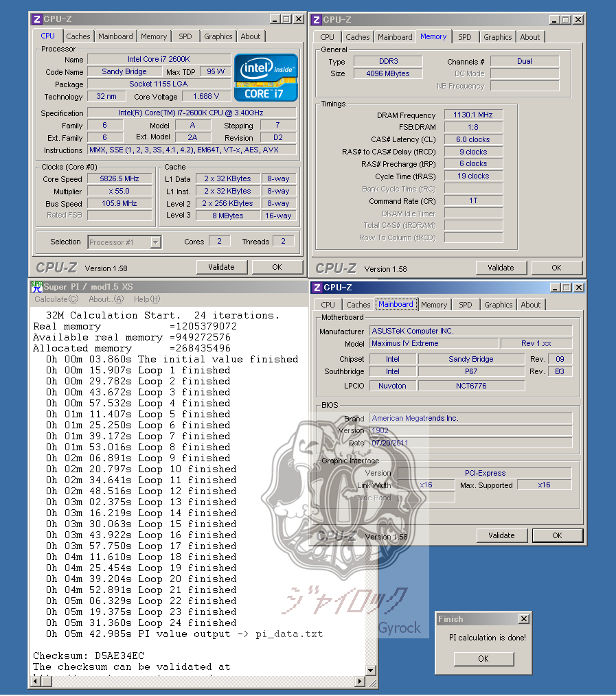
Task: Open Memory tab in top-left CPU-Z window
Action: [154, 36]
